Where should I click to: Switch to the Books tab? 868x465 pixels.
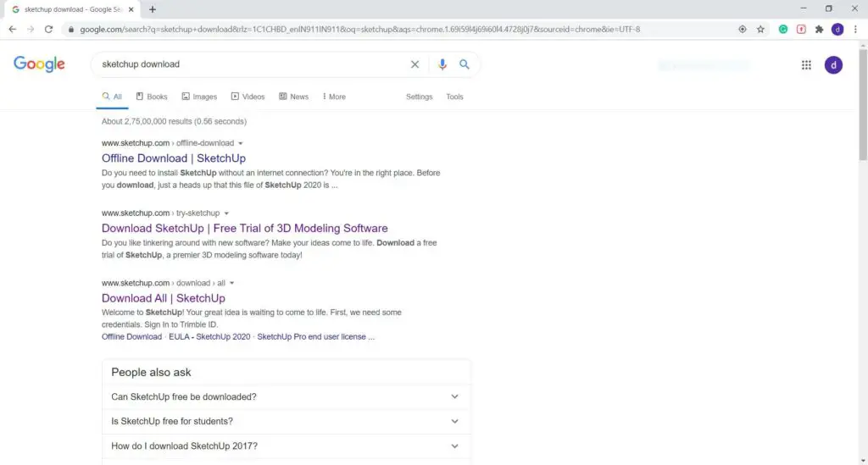152,97
